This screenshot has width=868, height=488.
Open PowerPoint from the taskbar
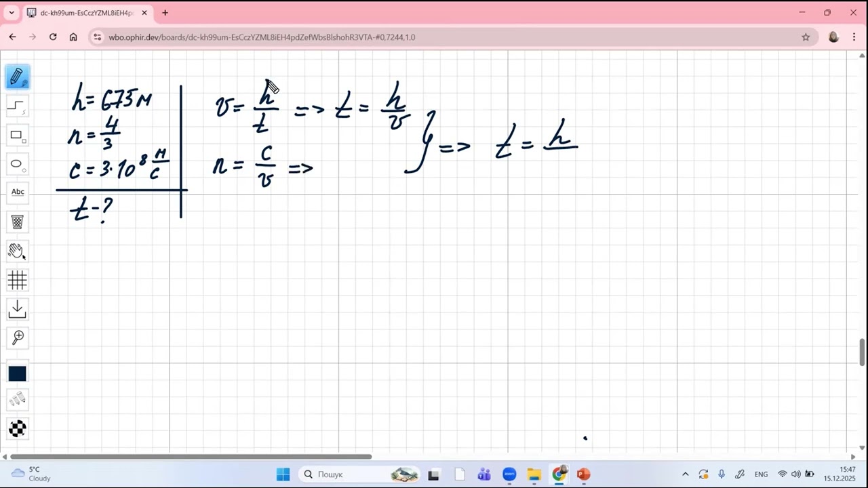584,474
